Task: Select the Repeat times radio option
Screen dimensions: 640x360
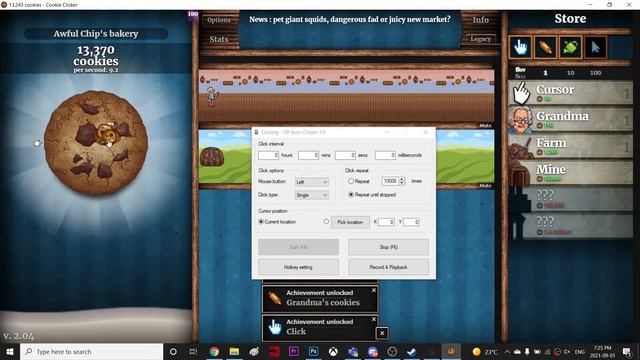Action: [351, 181]
